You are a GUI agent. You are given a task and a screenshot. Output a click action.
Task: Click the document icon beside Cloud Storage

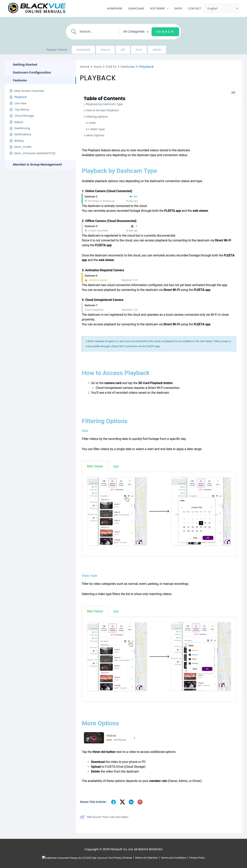[11, 116]
